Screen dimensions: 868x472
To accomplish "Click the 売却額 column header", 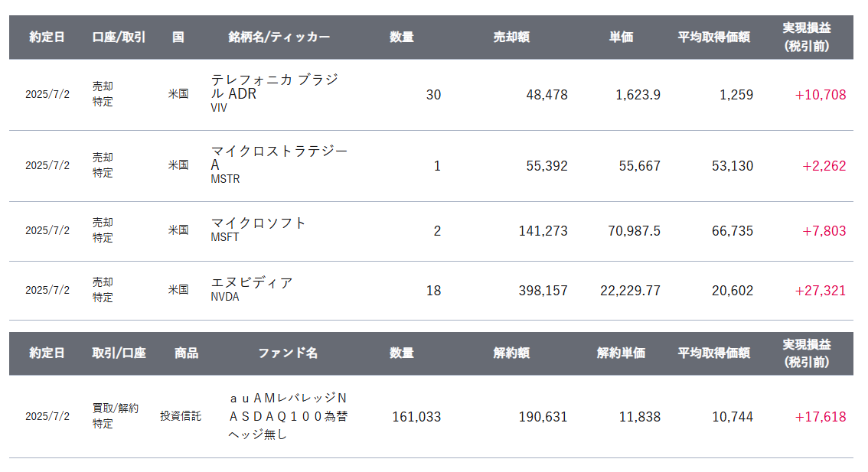I will [x=511, y=37].
